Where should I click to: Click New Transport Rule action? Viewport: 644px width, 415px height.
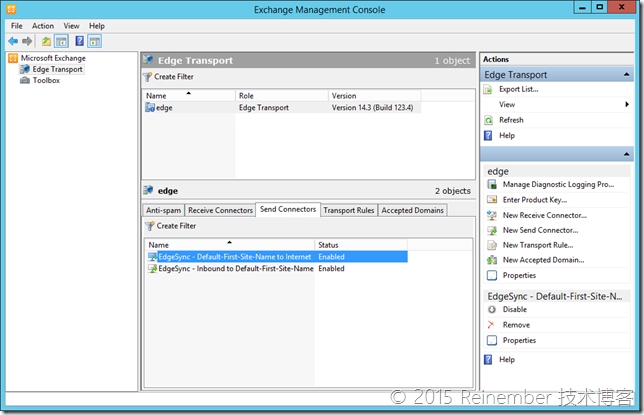tap(538, 245)
